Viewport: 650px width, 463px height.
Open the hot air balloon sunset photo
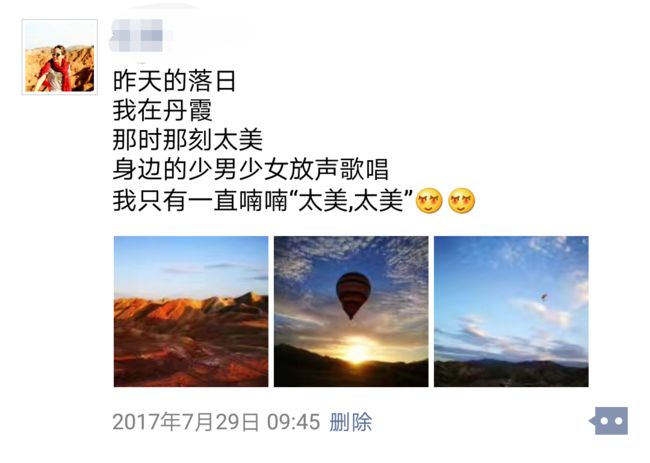pos(351,311)
